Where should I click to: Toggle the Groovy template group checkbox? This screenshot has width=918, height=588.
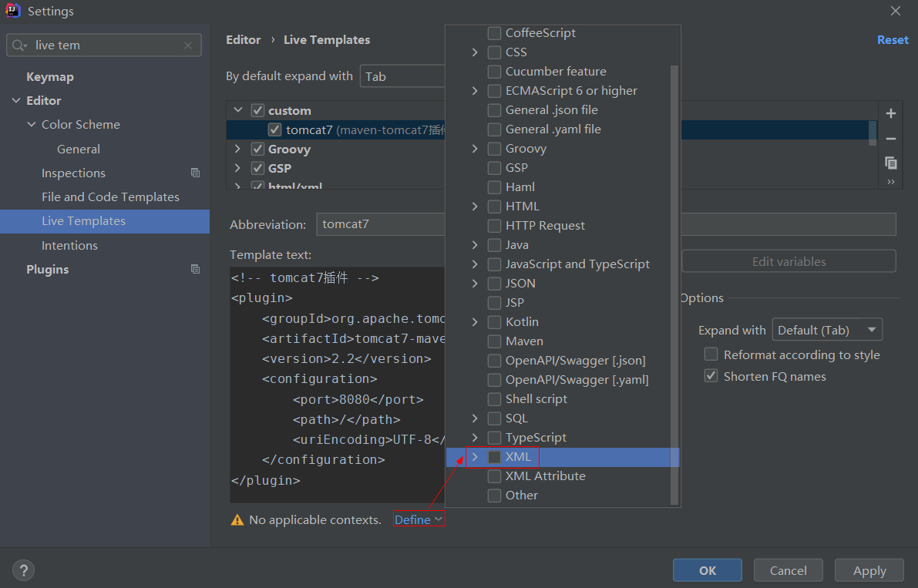tap(257, 150)
